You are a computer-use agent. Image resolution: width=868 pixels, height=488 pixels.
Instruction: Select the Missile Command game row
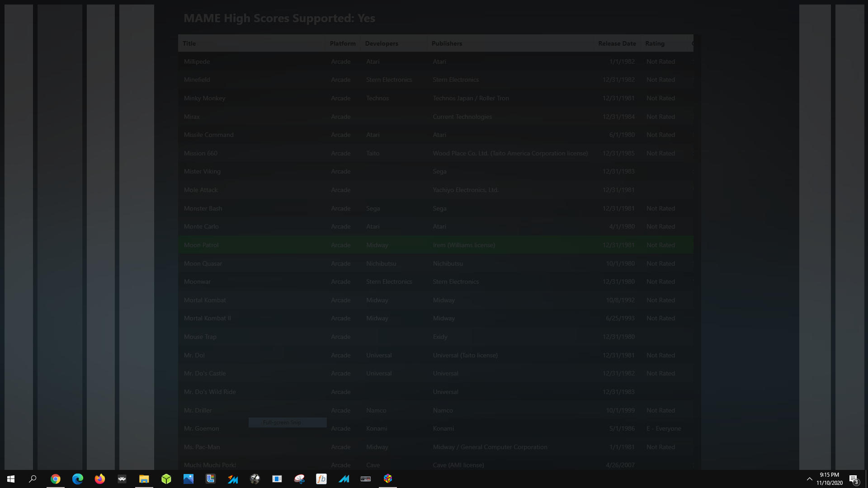[436, 135]
